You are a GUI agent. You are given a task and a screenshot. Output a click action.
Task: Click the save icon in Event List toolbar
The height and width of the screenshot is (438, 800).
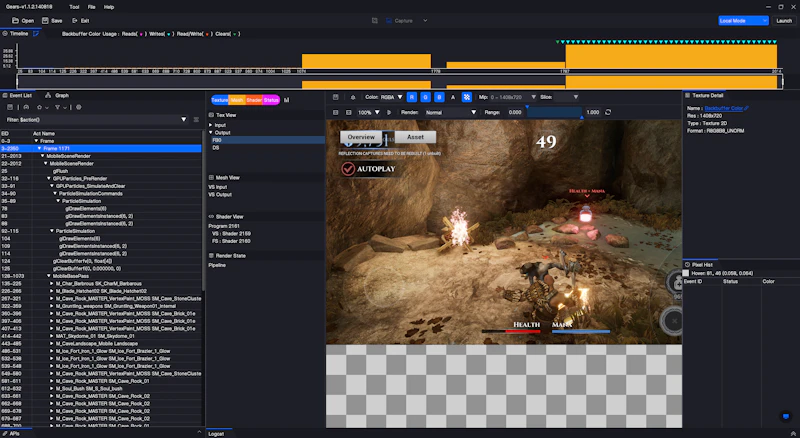coord(10,107)
